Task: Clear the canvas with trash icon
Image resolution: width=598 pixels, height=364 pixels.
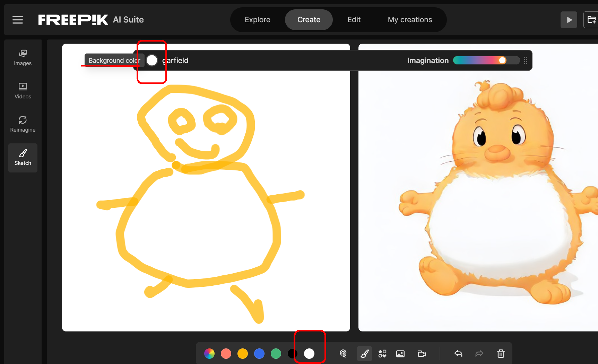Action: pos(501,354)
